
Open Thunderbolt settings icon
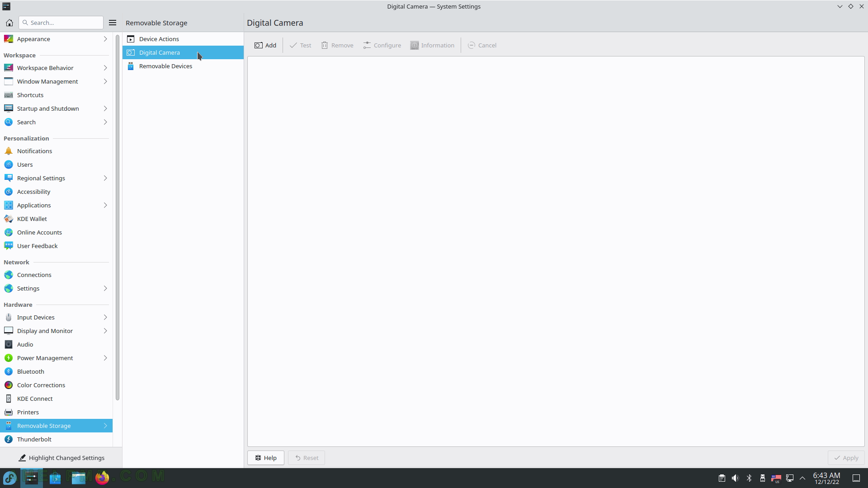coord(9,439)
